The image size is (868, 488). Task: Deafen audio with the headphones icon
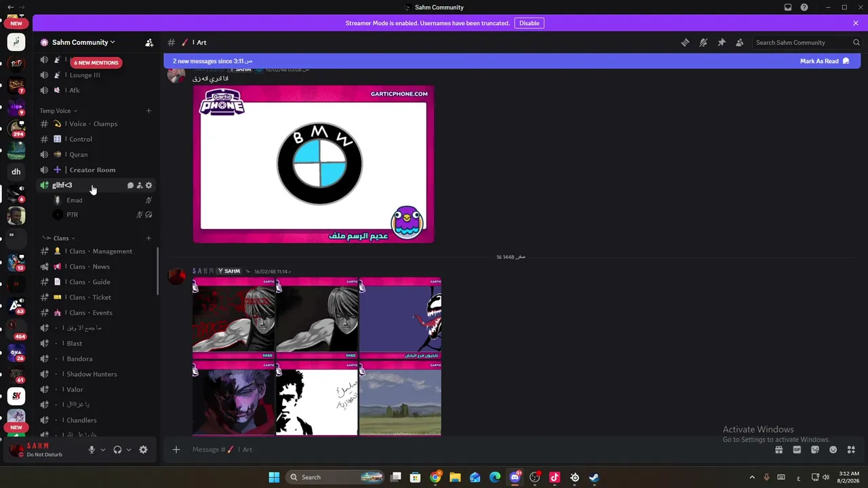tap(117, 449)
